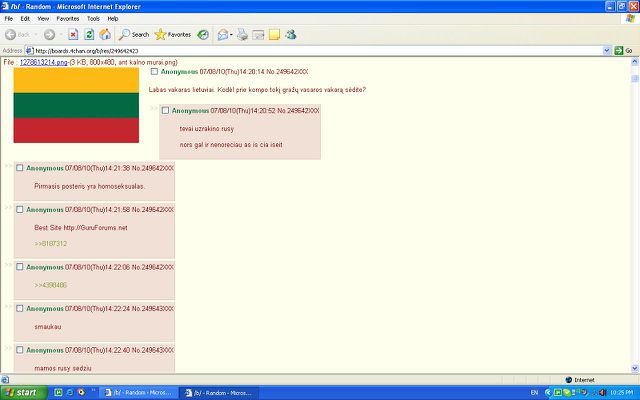Screen dimensions: 640x400
Task: Click the >>8187312 quote link
Action: tap(50, 243)
